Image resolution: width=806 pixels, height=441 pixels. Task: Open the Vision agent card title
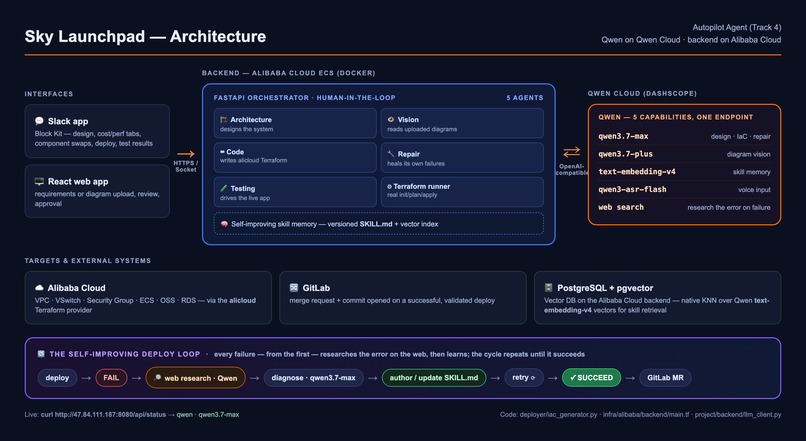408,119
